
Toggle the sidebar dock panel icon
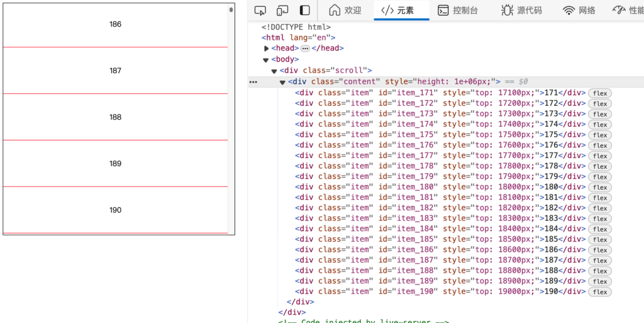coord(304,10)
